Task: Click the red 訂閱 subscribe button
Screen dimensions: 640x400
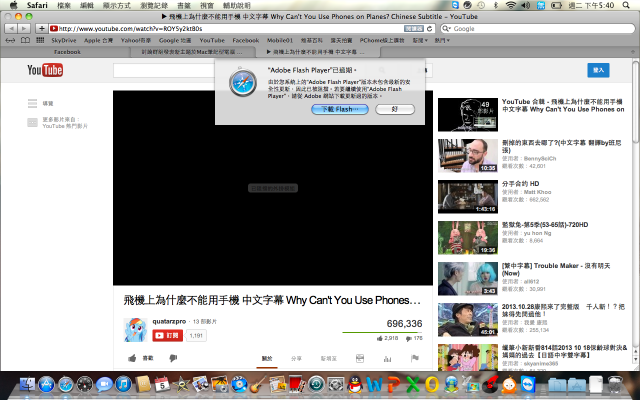Action: click(168, 336)
